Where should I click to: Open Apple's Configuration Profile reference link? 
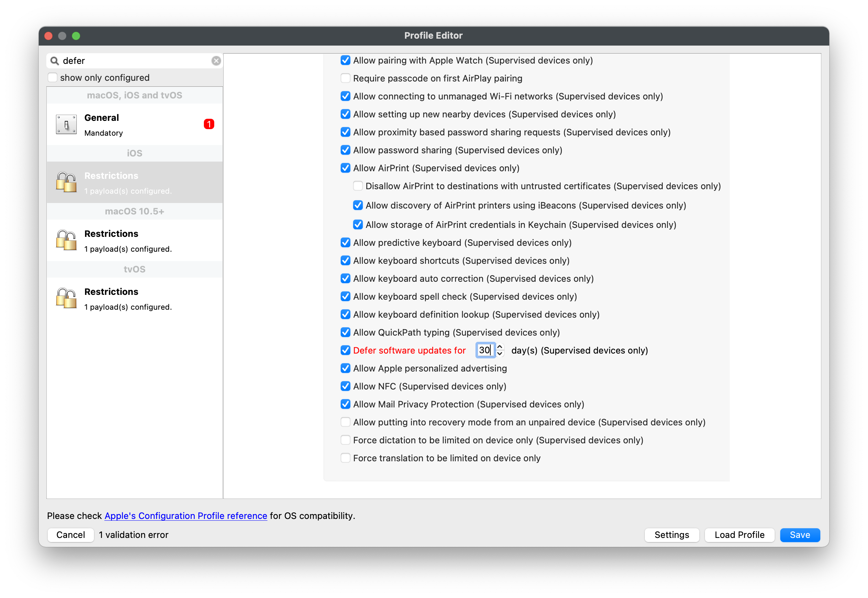pyautogui.click(x=186, y=516)
